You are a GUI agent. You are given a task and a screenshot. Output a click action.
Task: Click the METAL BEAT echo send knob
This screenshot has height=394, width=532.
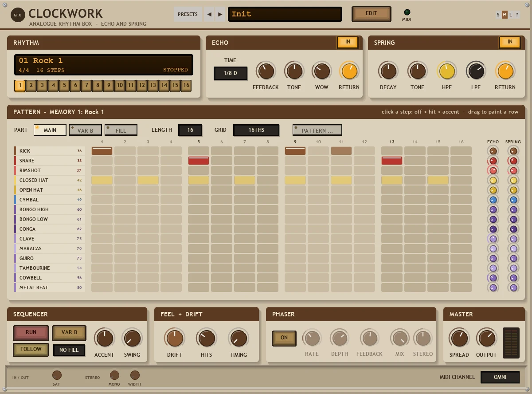pyautogui.click(x=493, y=288)
